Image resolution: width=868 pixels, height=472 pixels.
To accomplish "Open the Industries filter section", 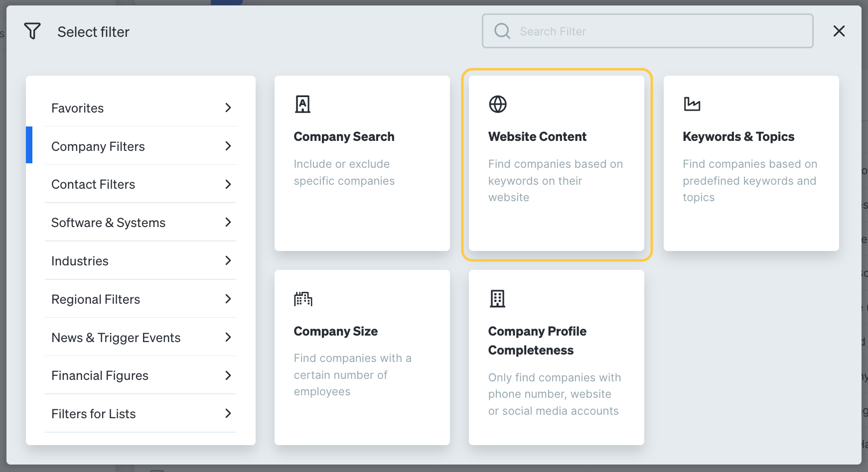I will click(x=141, y=260).
